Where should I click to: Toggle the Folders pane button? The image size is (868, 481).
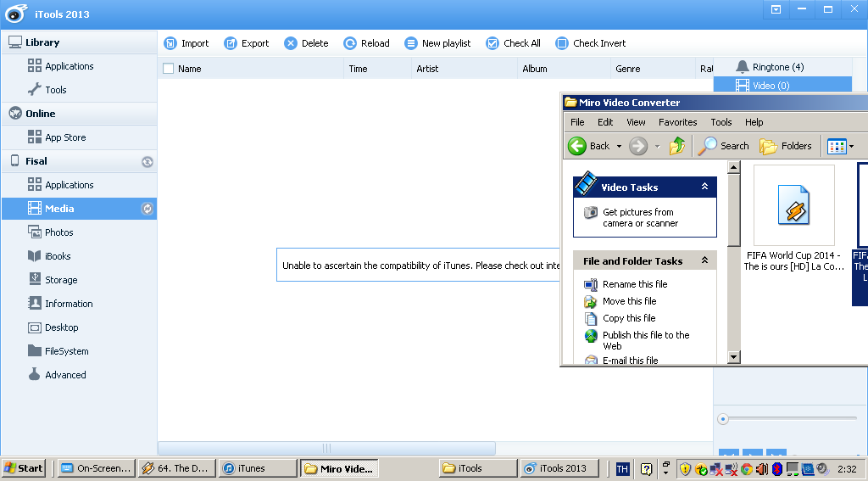point(785,146)
